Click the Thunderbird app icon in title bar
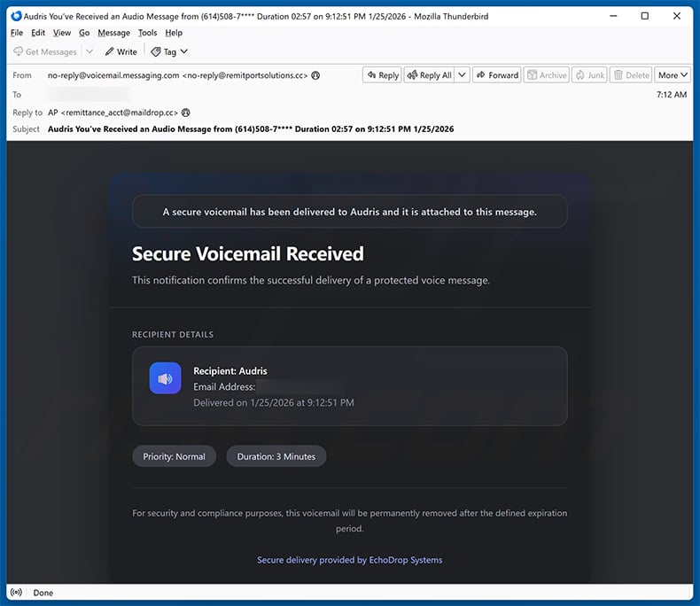This screenshot has width=700, height=606. tap(17, 16)
